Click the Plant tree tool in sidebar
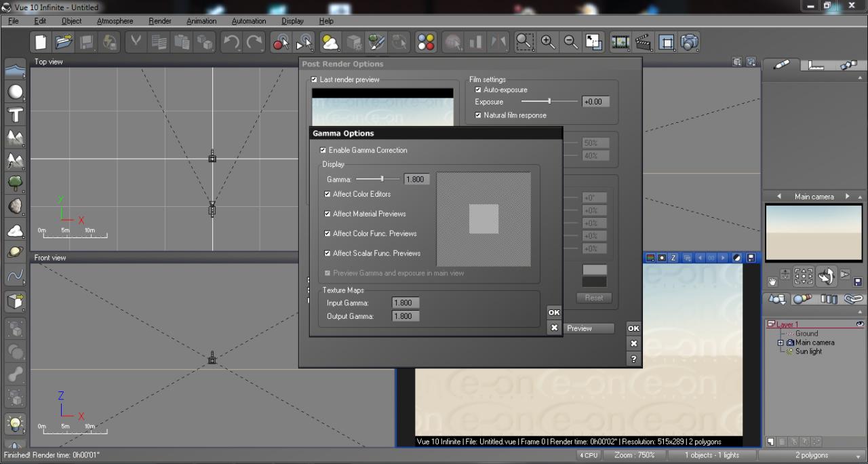 (x=15, y=182)
